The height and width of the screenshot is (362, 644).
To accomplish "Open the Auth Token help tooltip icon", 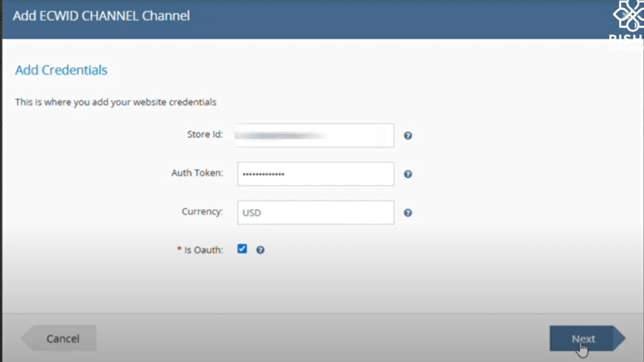I will (x=408, y=174).
